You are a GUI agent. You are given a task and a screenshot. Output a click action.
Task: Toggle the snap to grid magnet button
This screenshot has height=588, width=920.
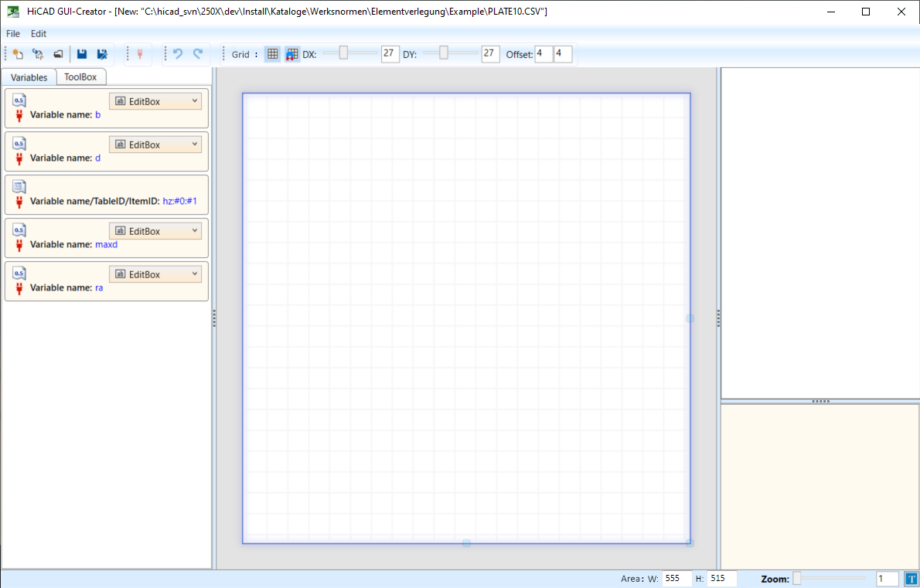coord(292,54)
